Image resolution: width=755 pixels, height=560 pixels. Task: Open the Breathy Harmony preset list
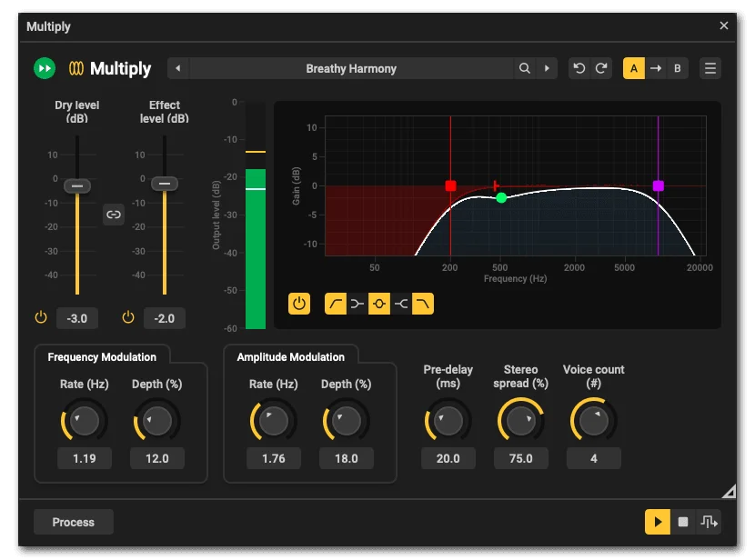(351, 68)
